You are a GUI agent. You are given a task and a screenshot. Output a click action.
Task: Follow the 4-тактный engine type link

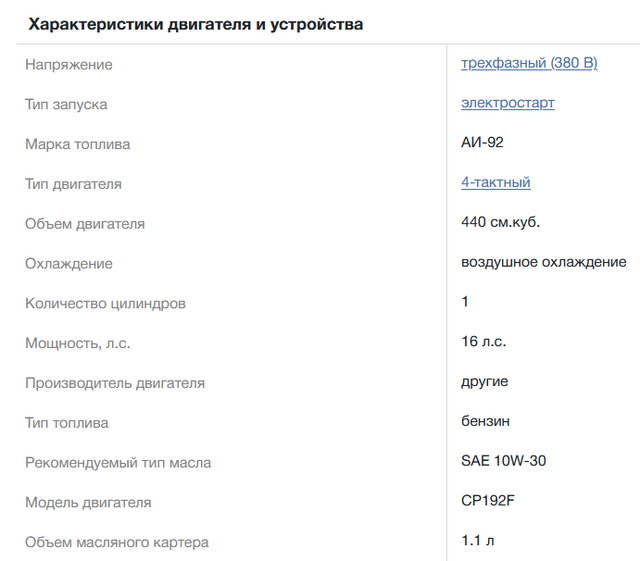click(495, 182)
